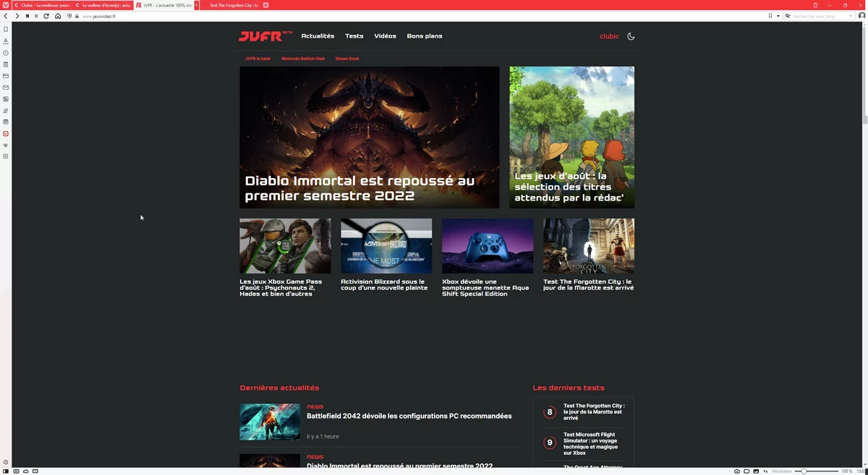The height and width of the screenshot is (475, 868).
Task: Open the Wikipedia web panel in the sidebar
Action: pos(6,145)
